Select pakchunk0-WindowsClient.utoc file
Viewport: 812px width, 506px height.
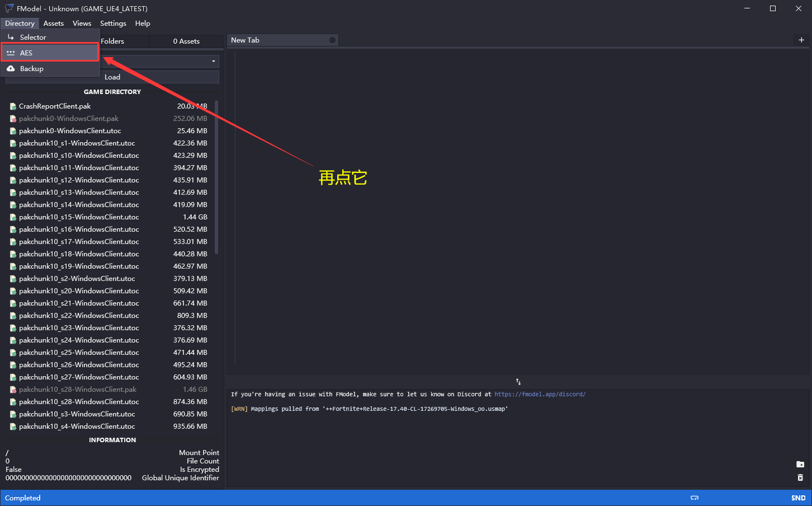point(109,131)
